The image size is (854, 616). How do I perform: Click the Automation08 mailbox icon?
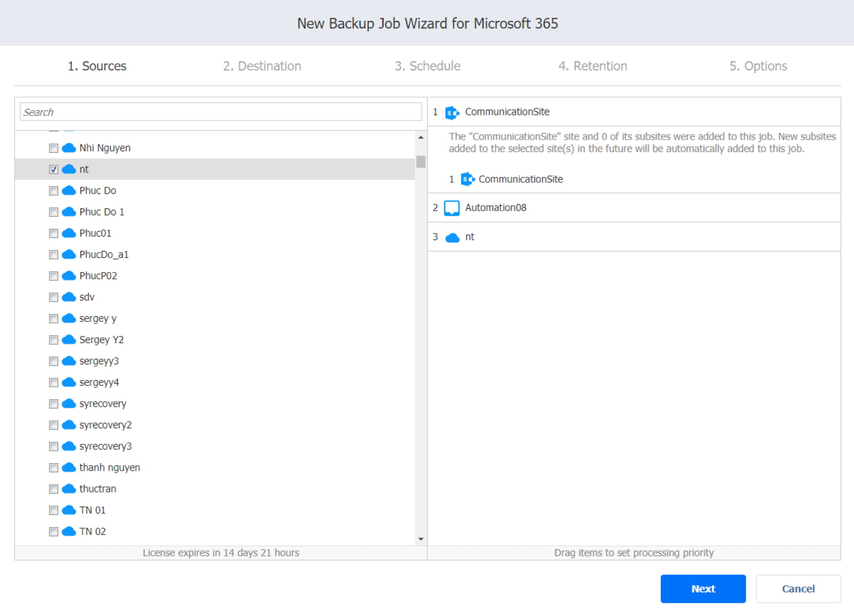point(452,208)
